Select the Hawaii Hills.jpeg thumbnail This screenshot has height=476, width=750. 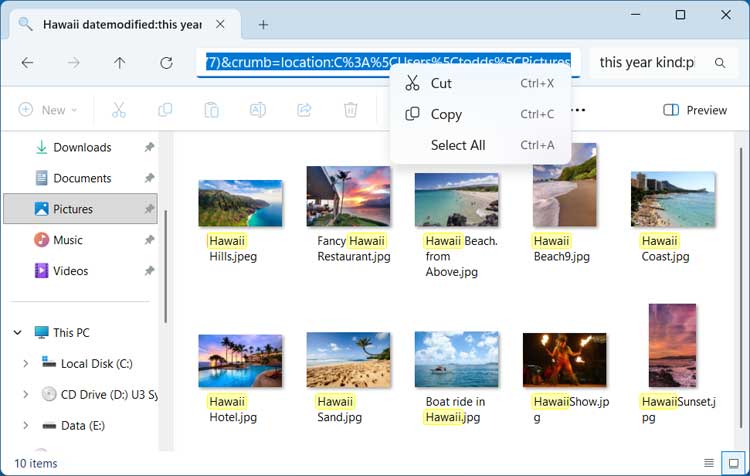click(240, 203)
